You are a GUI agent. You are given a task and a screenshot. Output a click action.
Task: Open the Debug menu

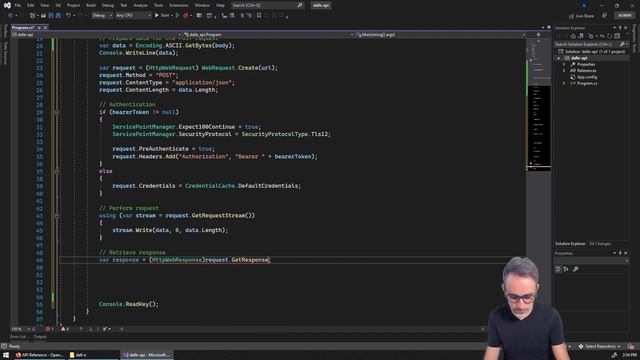pyautogui.click(x=108, y=5)
